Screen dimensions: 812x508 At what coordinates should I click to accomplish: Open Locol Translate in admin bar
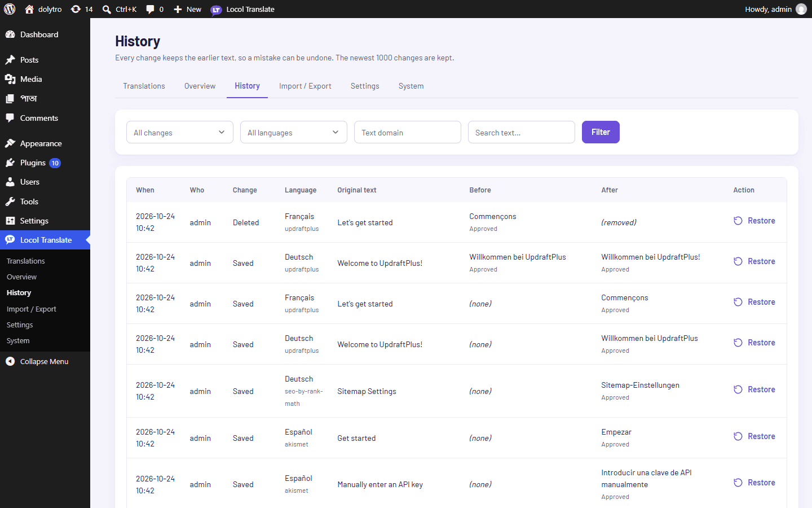click(x=242, y=9)
